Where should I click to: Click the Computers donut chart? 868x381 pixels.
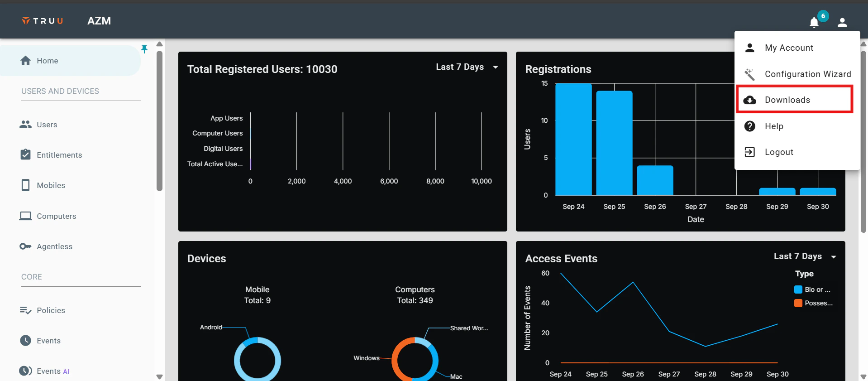415,359
